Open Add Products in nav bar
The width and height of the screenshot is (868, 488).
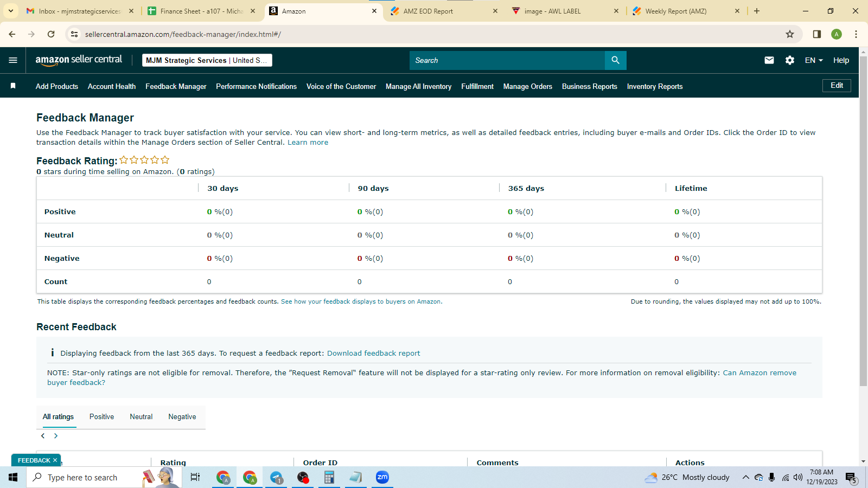point(57,86)
